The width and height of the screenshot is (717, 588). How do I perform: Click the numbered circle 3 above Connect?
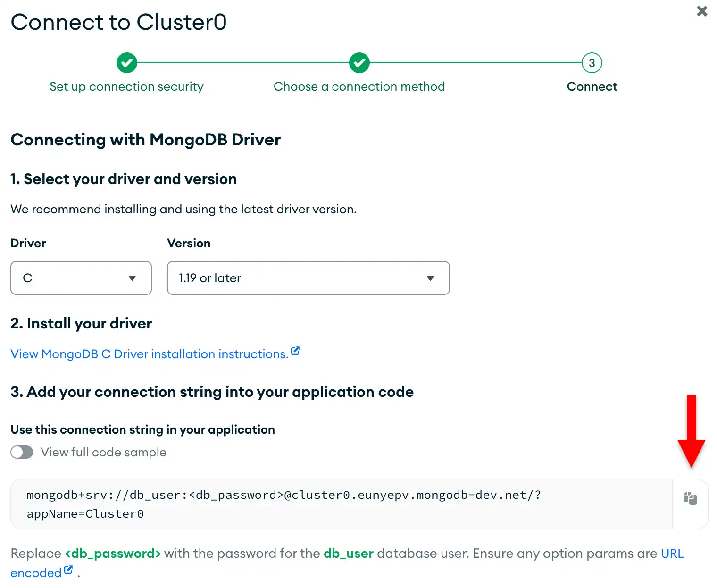592,62
